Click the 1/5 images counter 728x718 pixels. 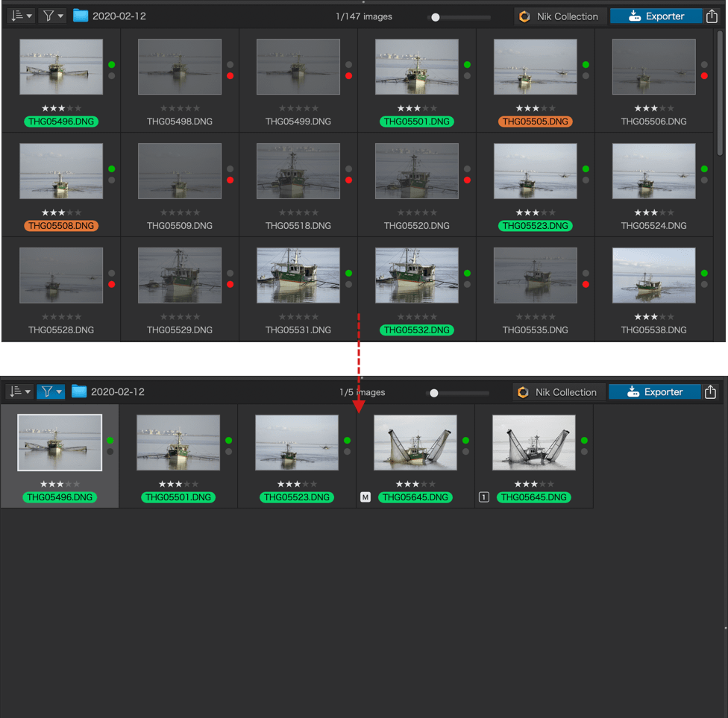363,392
